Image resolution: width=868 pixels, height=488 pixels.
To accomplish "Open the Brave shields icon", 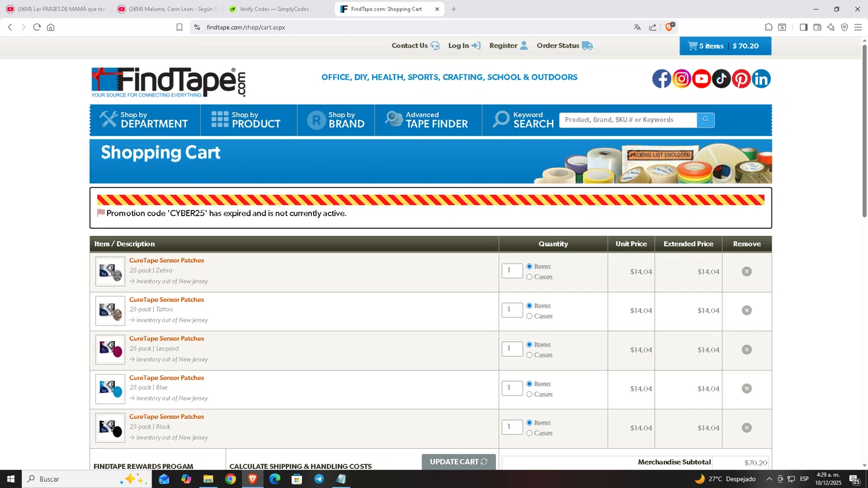I will (x=670, y=27).
